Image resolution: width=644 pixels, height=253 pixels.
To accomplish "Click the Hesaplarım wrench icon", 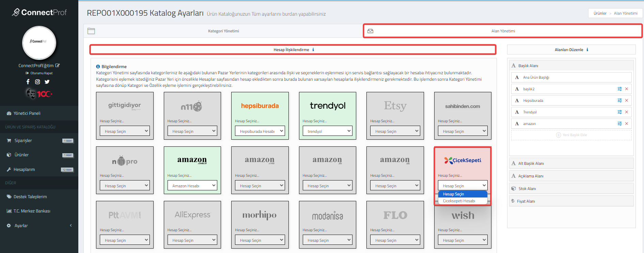I will 9,170.
